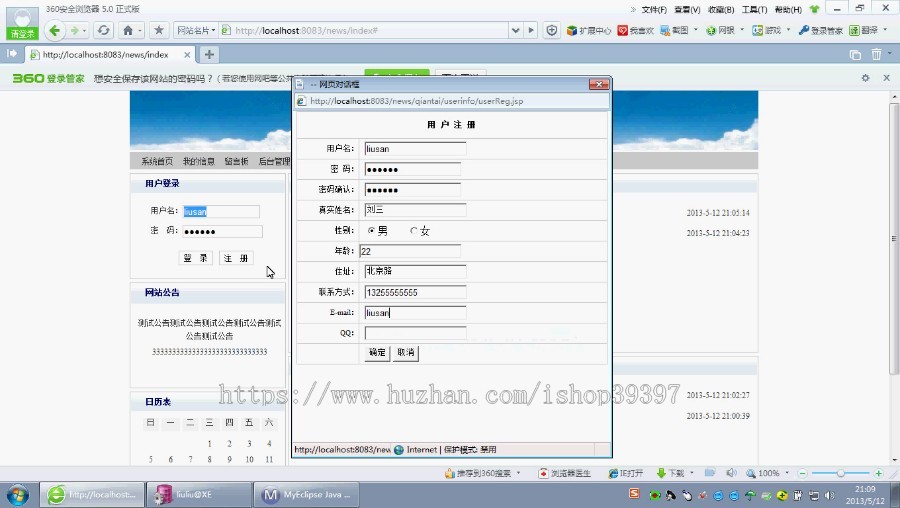
Task: Click IE打开 to open in IE
Action: click(626, 473)
